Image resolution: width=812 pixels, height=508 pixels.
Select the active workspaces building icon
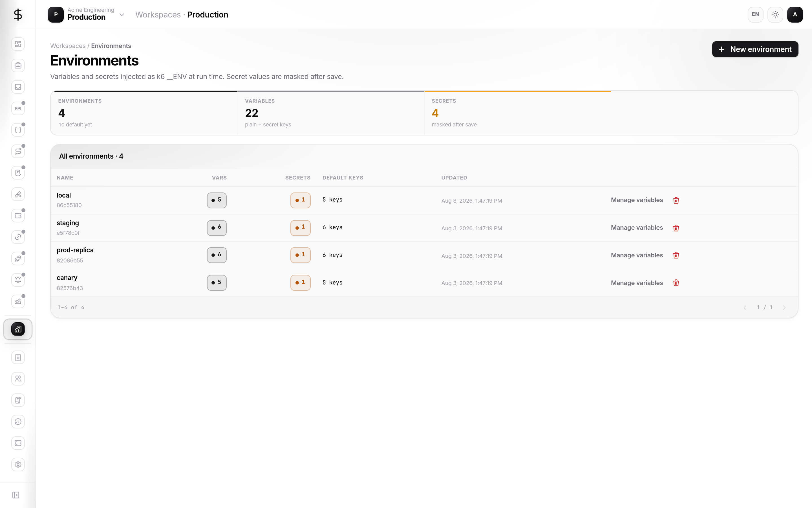pos(18,329)
